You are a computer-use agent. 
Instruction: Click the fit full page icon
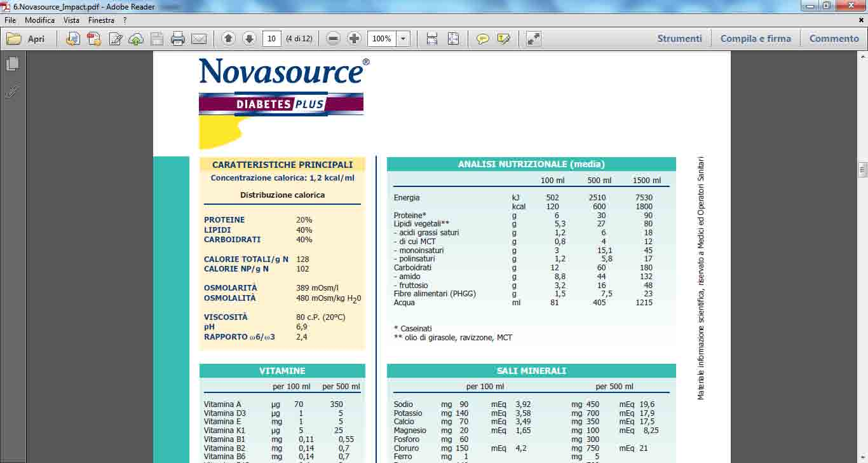pos(453,39)
